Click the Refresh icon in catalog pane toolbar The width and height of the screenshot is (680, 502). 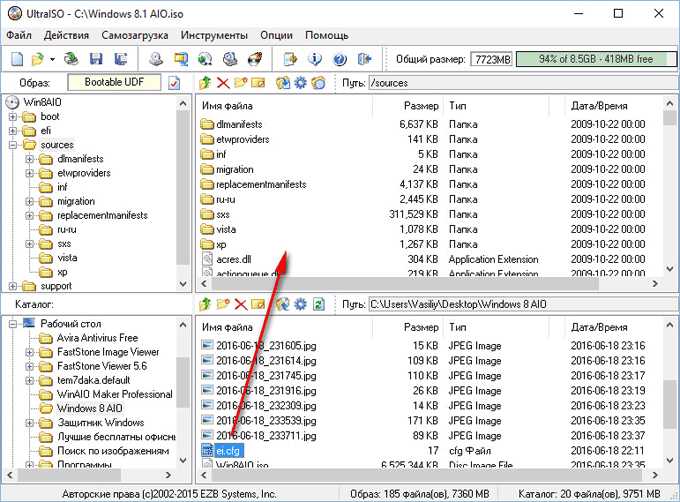[x=319, y=304]
